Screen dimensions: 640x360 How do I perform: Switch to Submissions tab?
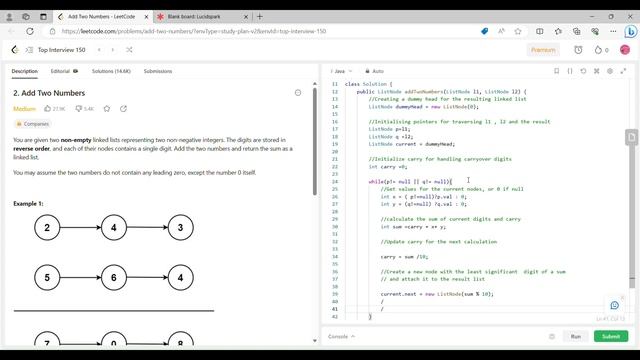pyautogui.click(x=158, y=71)
